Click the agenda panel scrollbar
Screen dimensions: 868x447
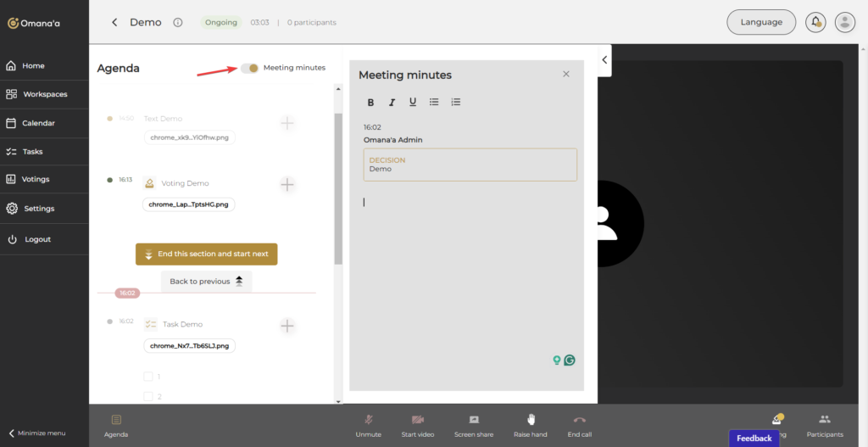click(x=338, y=187)
